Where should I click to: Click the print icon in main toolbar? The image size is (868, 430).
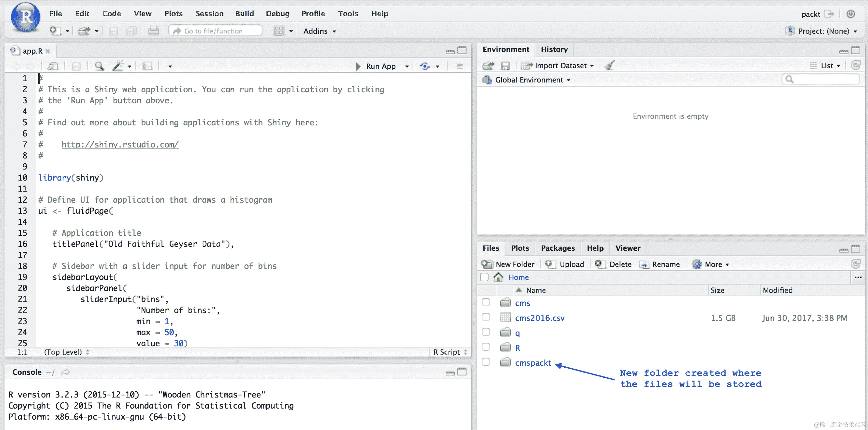click(x=153, y=31)
